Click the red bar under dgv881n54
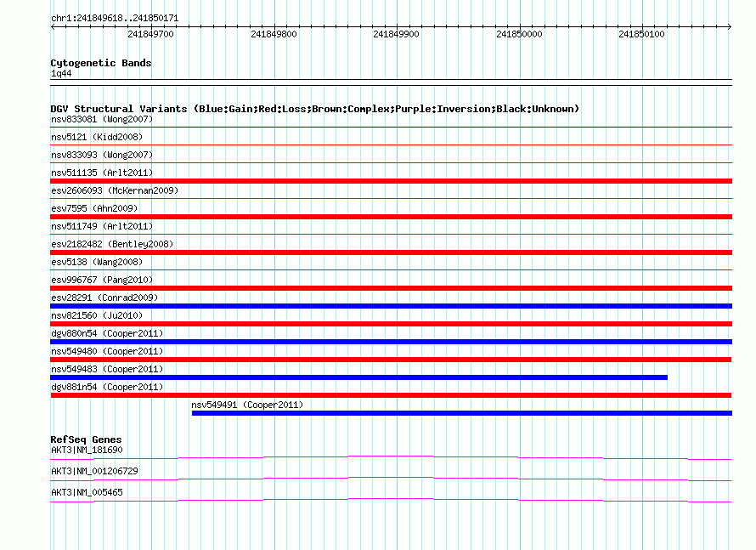Screen dimensions: 756x550 tap(391, 395)
